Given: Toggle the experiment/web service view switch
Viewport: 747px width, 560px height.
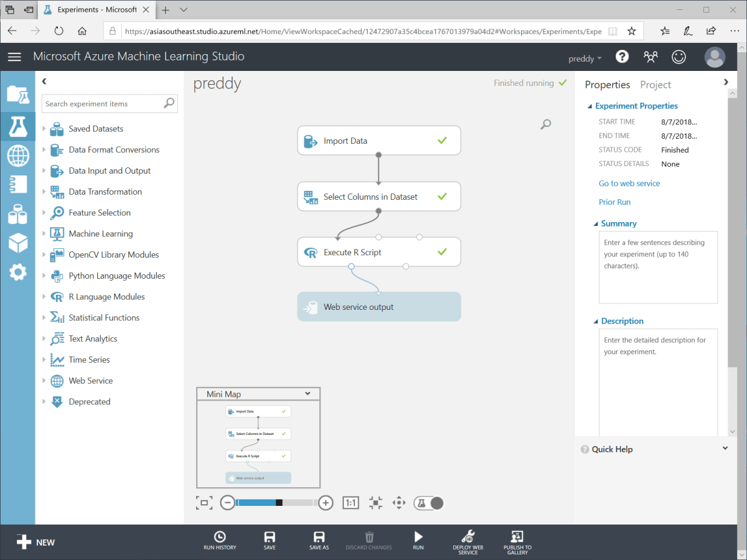Looking at the screenshot, I should pyautogui.click(x=429, y=503).
